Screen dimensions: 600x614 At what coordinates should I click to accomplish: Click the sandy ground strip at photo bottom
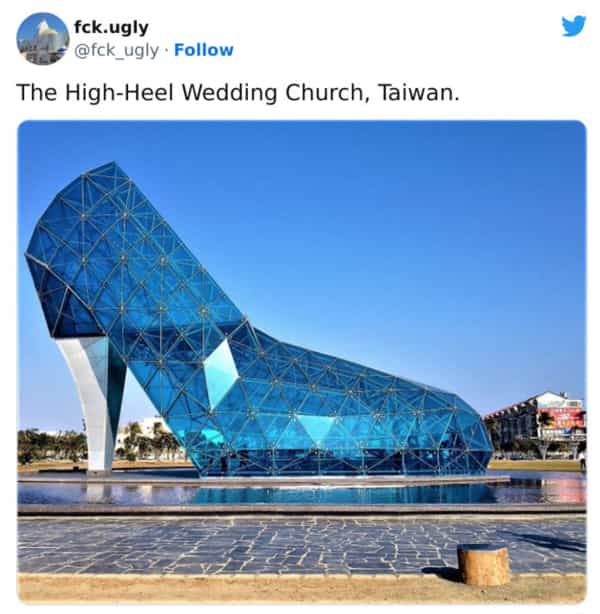[x=302, y=589]
